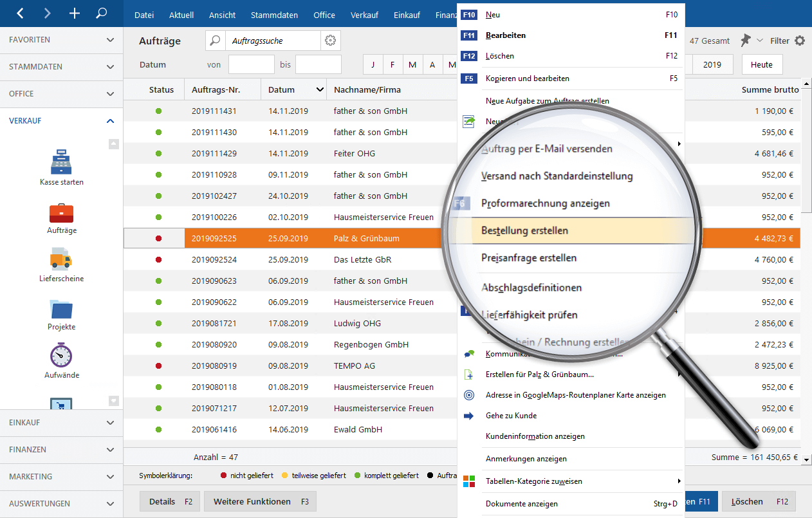Select order row 2019092524 Das Letzte GbR
Image resolution: width=812 pixels, height=518 pixels.
290,260
